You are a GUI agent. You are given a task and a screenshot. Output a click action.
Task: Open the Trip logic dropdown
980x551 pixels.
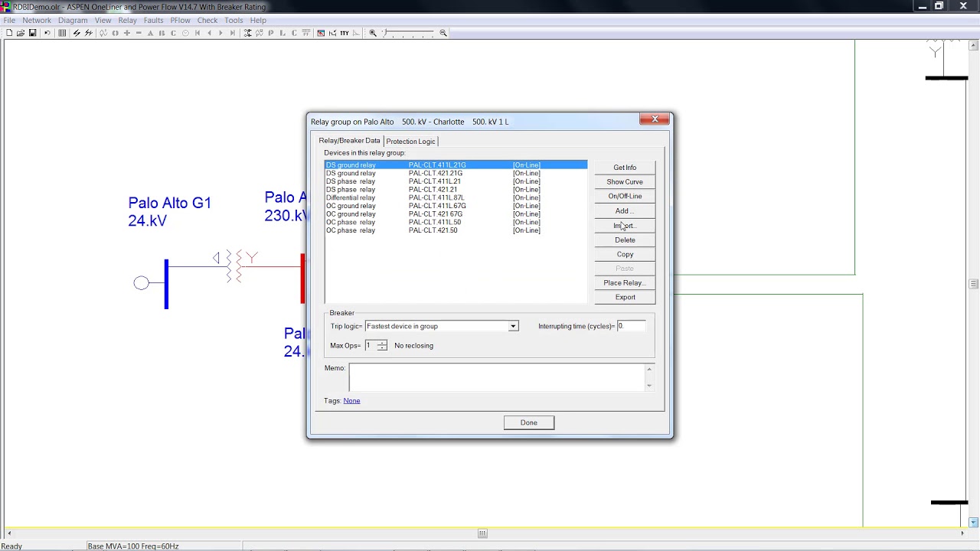click(513, 327)
